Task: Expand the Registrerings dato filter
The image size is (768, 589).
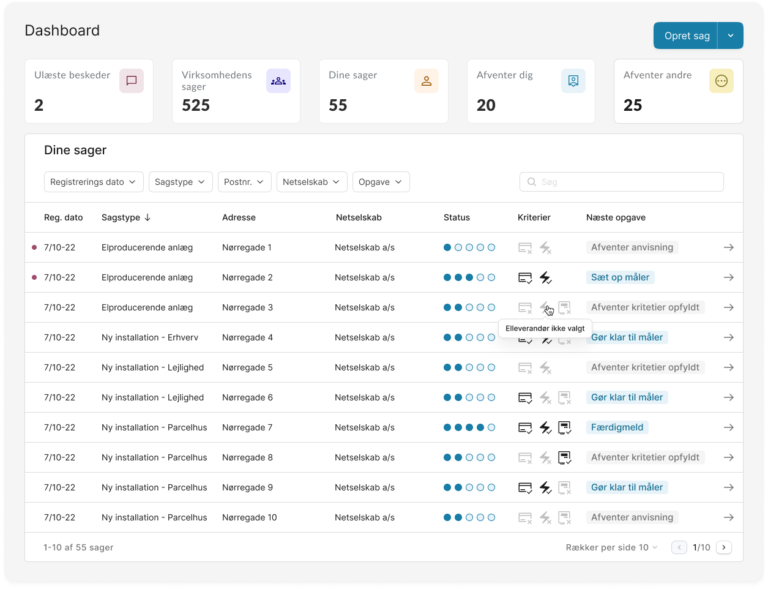Action: tap(94, 182)
